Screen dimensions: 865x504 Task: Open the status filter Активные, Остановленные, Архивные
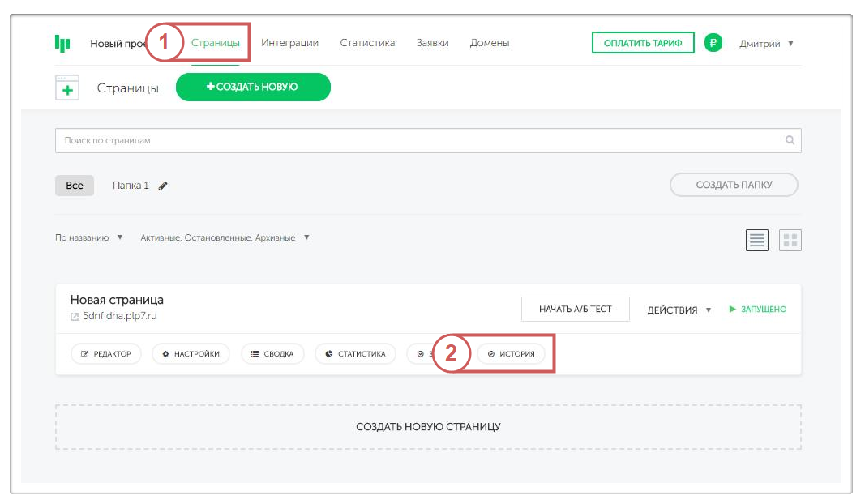(225, 237)
